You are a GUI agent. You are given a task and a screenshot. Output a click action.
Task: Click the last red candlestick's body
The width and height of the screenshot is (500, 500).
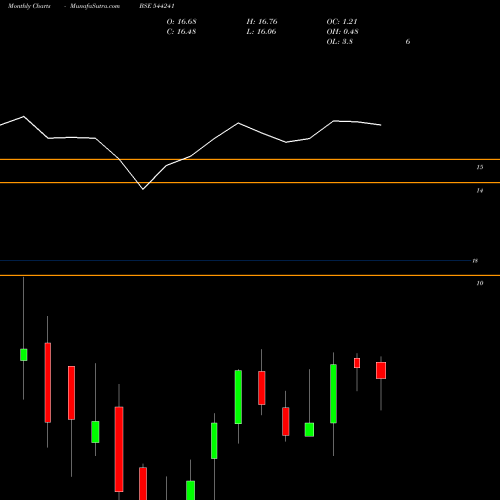pyautogui.click(x=381, y=370)
